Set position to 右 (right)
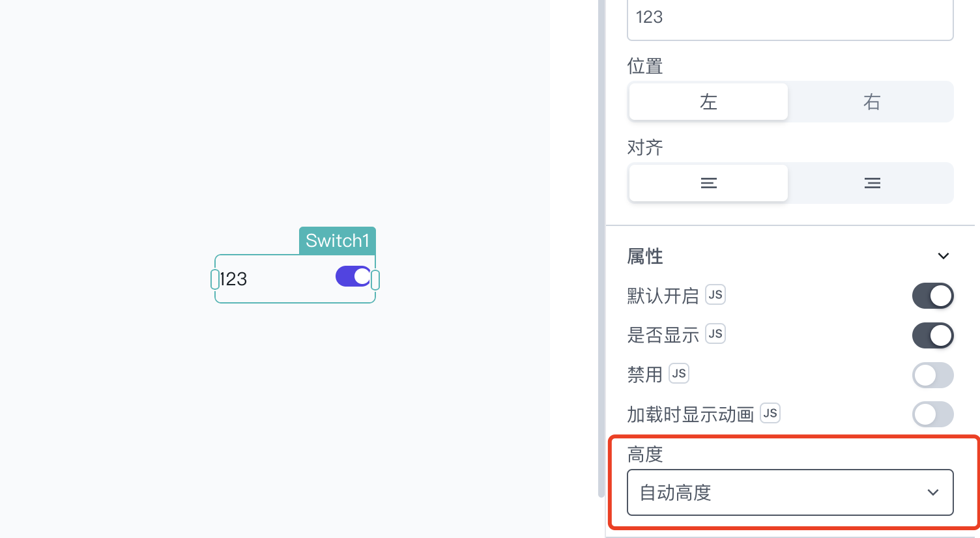Viewport: 980px width, 538px height. tap(872, 102)
